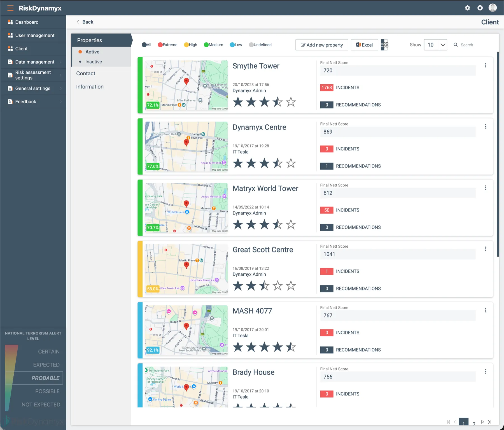This screenshot has height=430, width=504.
Task: Click Dynamyx Centre recommendations badge 1
Action: click(327, 166)
